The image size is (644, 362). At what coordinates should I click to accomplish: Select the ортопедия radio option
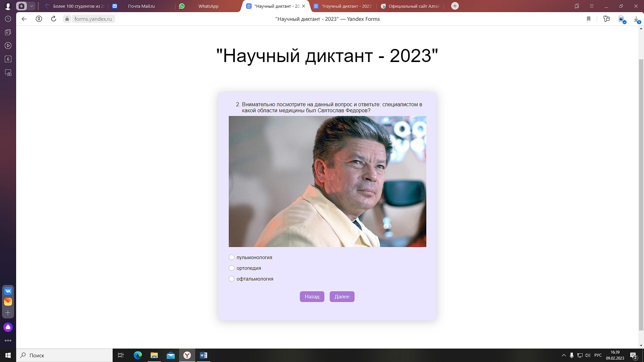pos(231,268)
